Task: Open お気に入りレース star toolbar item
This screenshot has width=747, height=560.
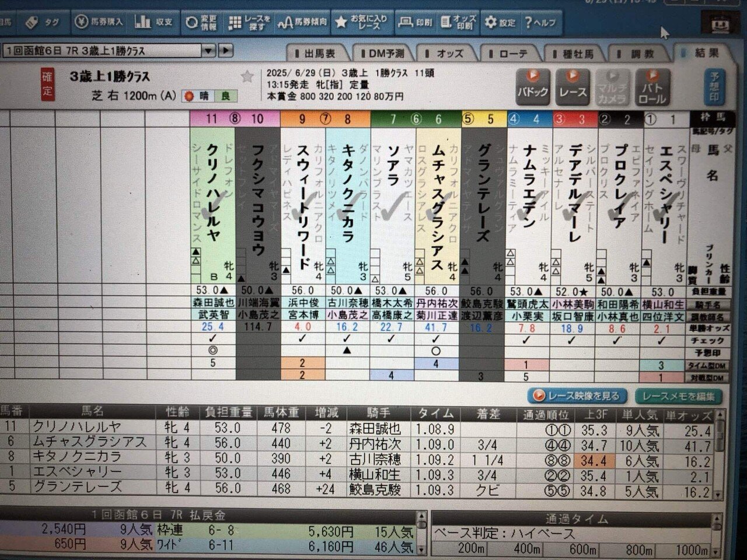Action: coord(362,23)
